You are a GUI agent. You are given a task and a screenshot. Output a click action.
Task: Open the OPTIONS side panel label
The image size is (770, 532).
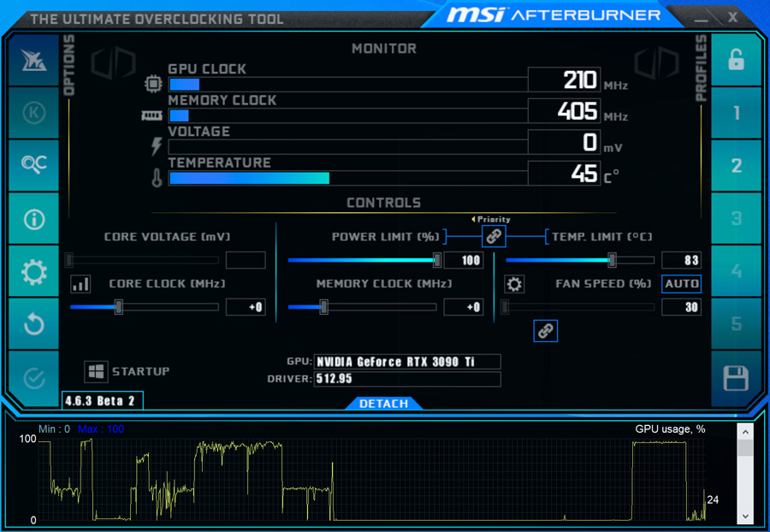pos(68,65)
